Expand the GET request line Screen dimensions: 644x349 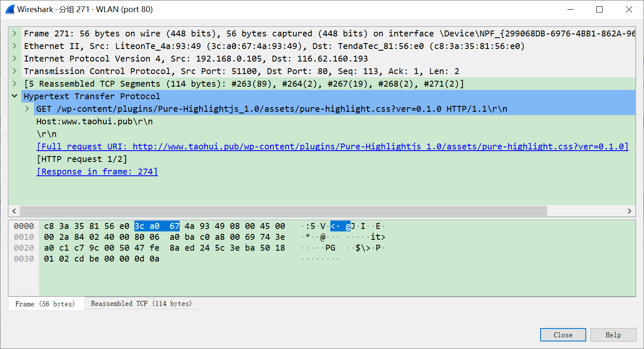click(x=27, y=109)
